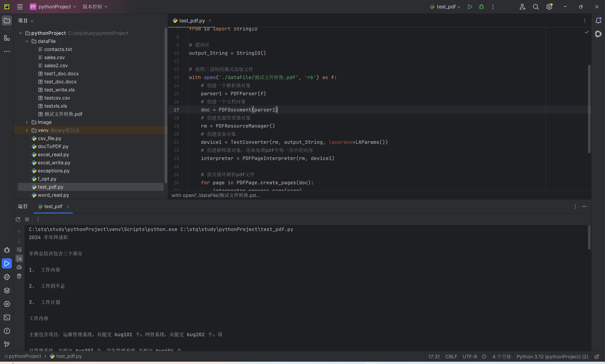Collapse the dataFile folder

pos(27,41)
